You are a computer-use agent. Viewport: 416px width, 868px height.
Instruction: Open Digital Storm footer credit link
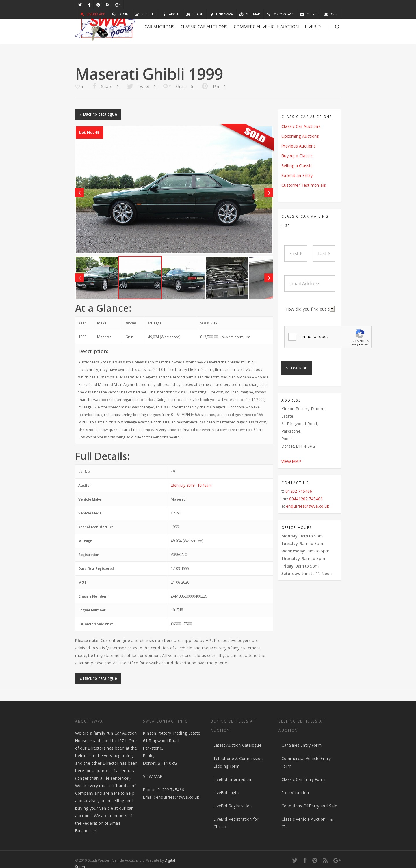coord(170,860)
